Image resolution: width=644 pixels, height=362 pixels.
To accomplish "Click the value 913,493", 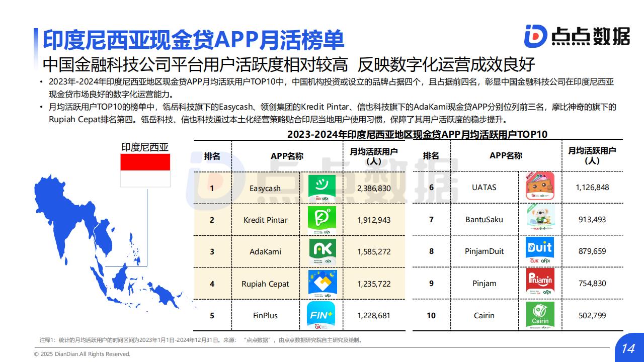I will tap(592, 219).
